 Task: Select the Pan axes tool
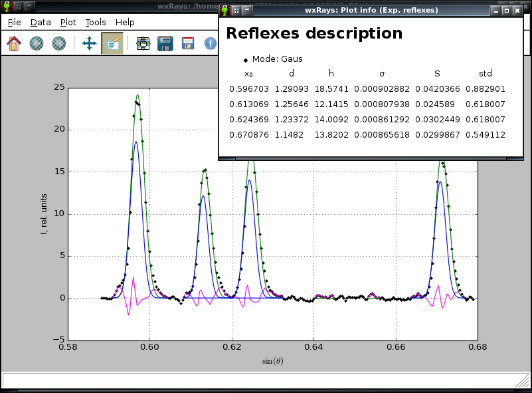89,44
